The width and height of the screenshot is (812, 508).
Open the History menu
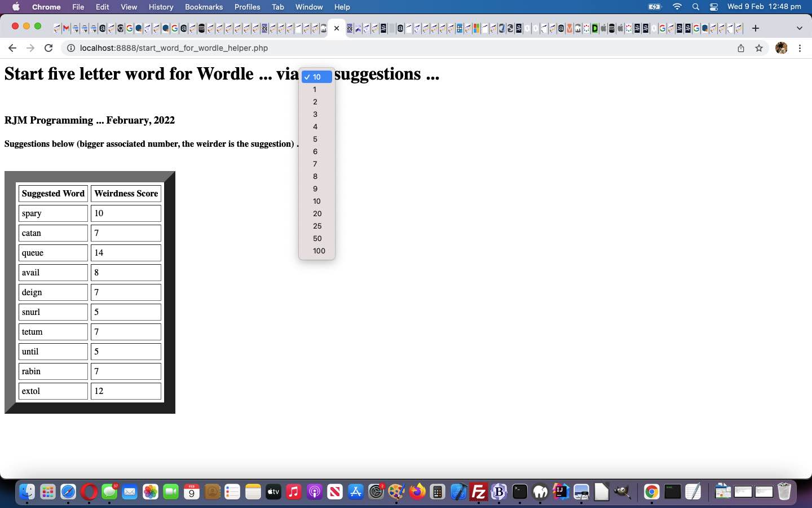[x=161, y=7]
